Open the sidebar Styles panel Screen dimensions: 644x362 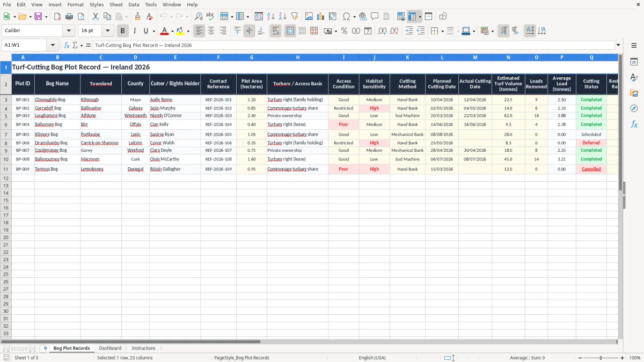634,78
